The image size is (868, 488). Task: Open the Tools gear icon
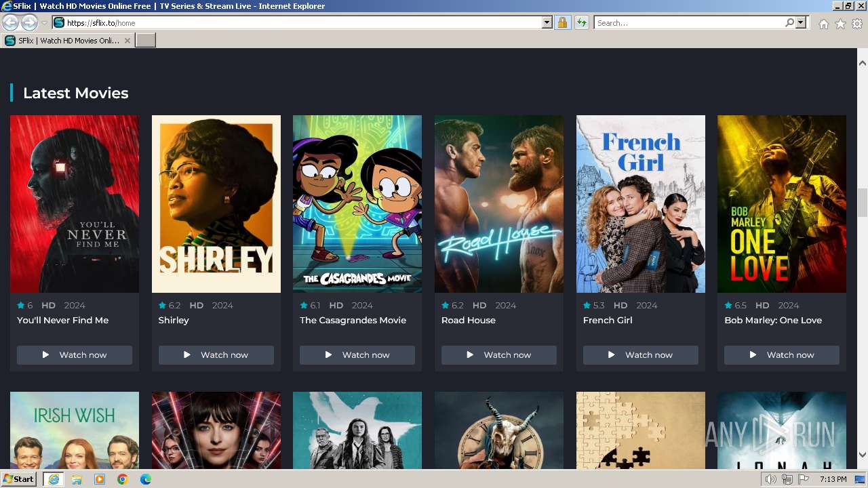[857, 24]
